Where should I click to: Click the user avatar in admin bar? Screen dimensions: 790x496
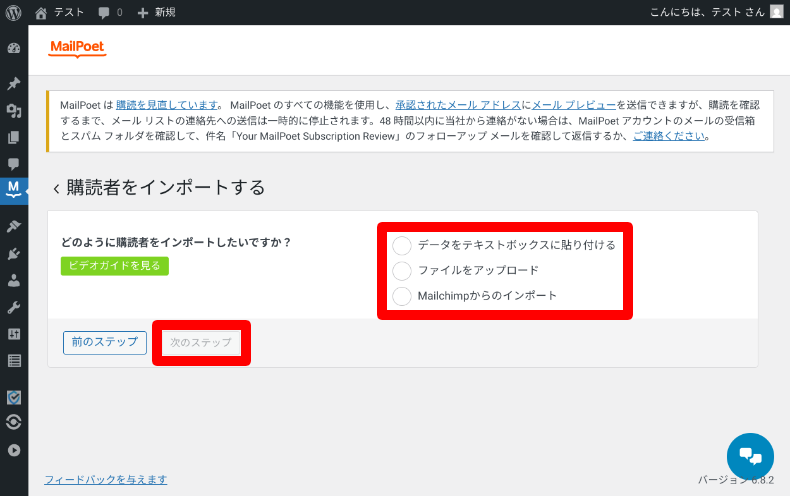(x=777, y=12)
